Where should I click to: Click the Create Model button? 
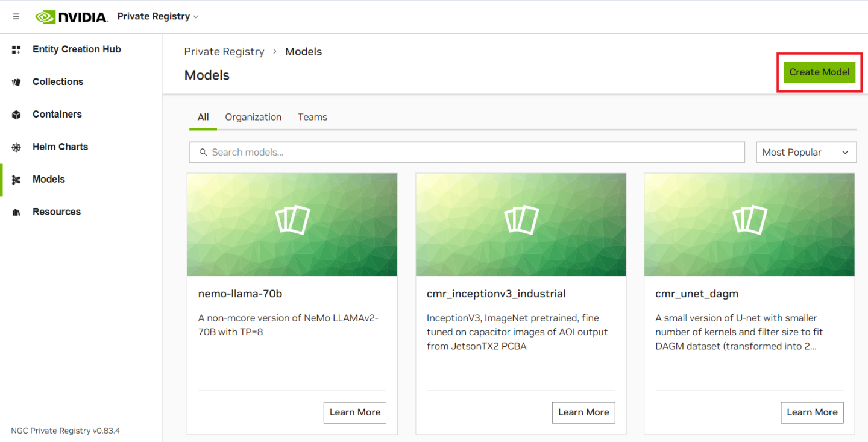(819, 72)
